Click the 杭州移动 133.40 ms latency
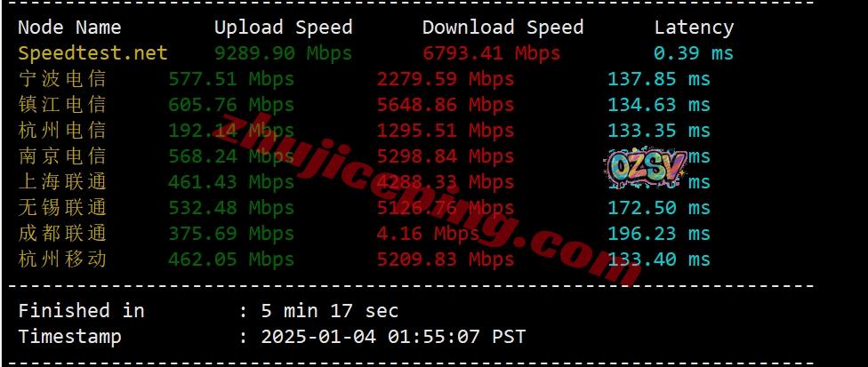The height and width of the screenshot is (367, 868). tap(659, 259)
